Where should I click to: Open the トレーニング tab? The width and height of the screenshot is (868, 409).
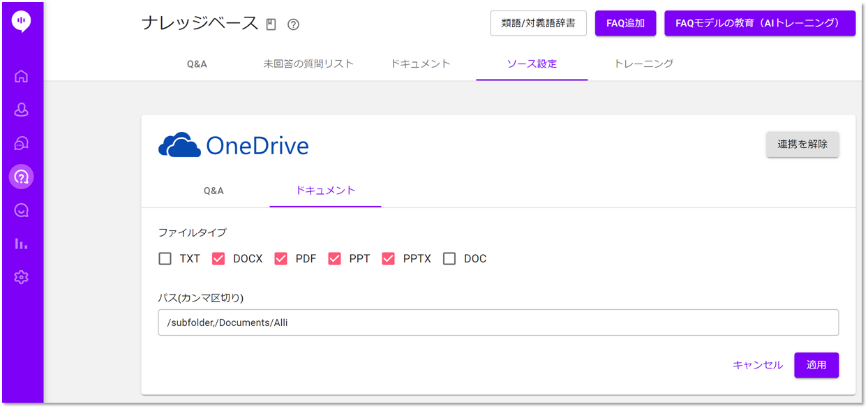[643, 64]
